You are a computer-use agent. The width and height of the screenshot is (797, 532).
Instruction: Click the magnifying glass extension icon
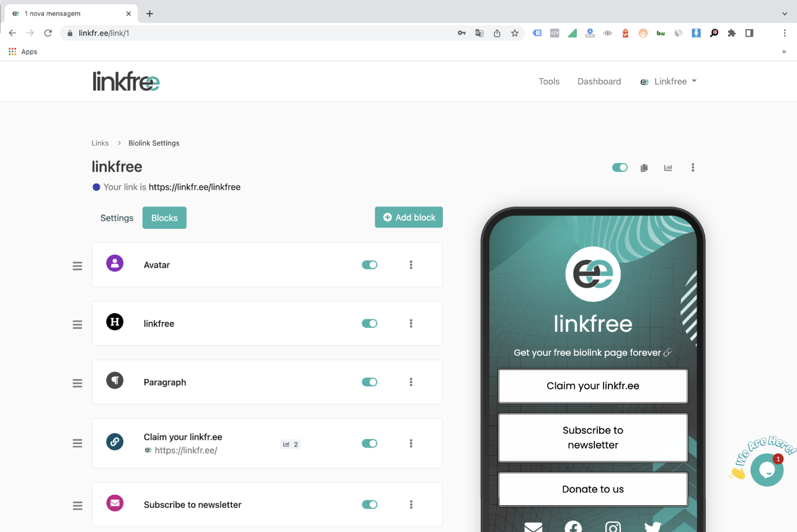(714, 33)
